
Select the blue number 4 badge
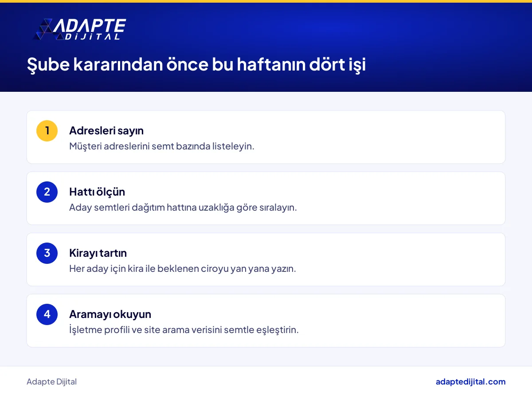(47, 314)
